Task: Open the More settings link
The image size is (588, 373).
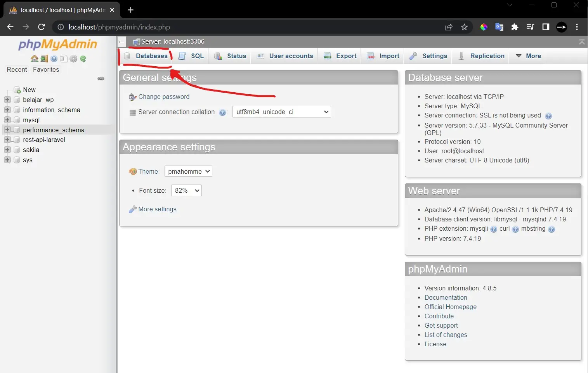Action: tap(157, 209)
